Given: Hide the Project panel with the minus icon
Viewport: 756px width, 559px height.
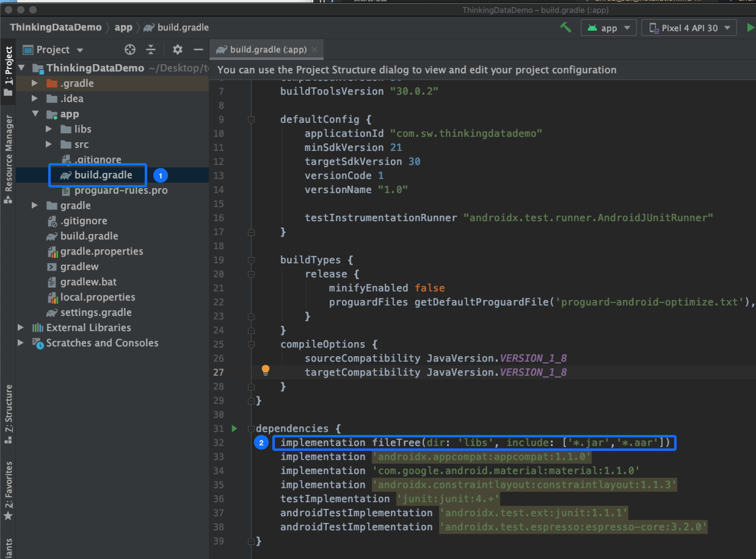Looking at the screenshot, I should tap(198, 50).
